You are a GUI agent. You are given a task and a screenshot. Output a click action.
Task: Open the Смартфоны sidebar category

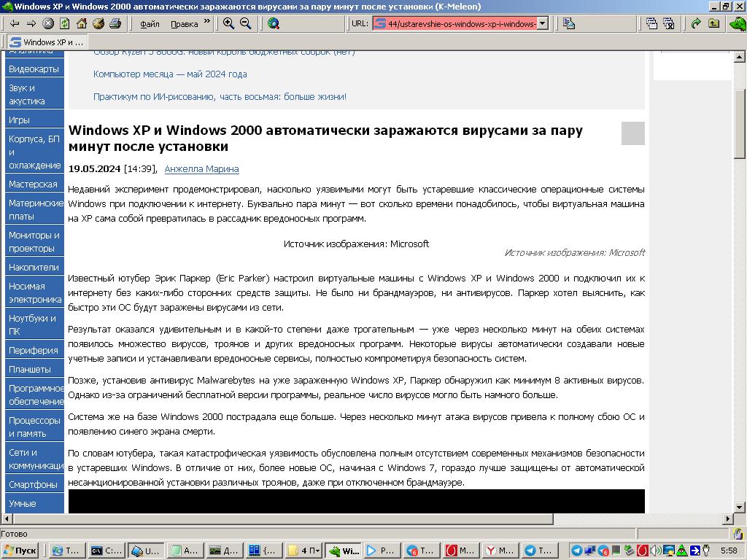click(x=34, y=484)
